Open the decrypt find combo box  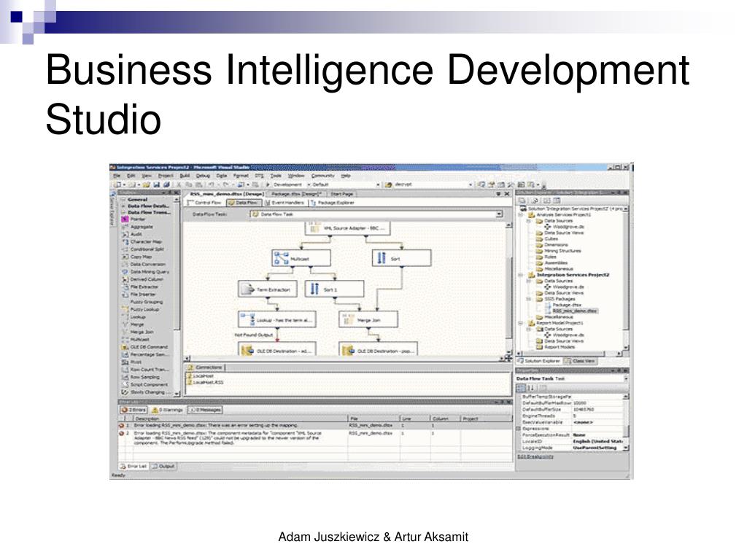pyautogui.click(x=471, y=184)
